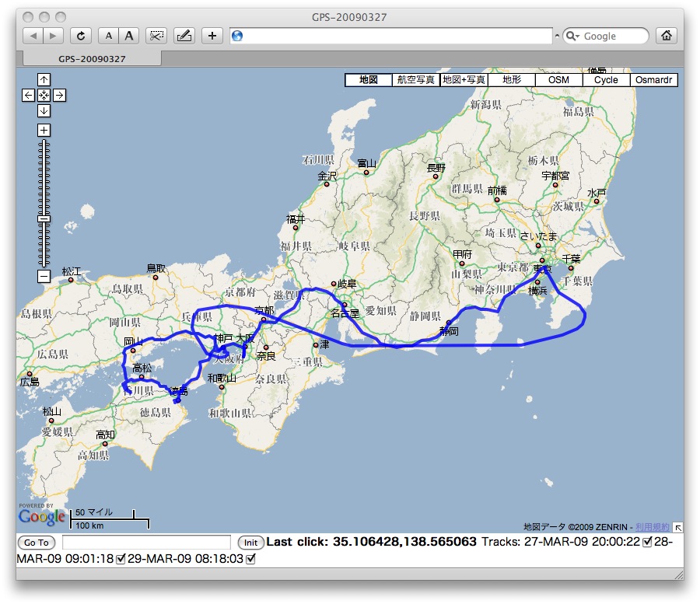The height and width of the screenshot is (604, 700).
Task: Decrease text size with the small A button
Action: pos(108,36)
